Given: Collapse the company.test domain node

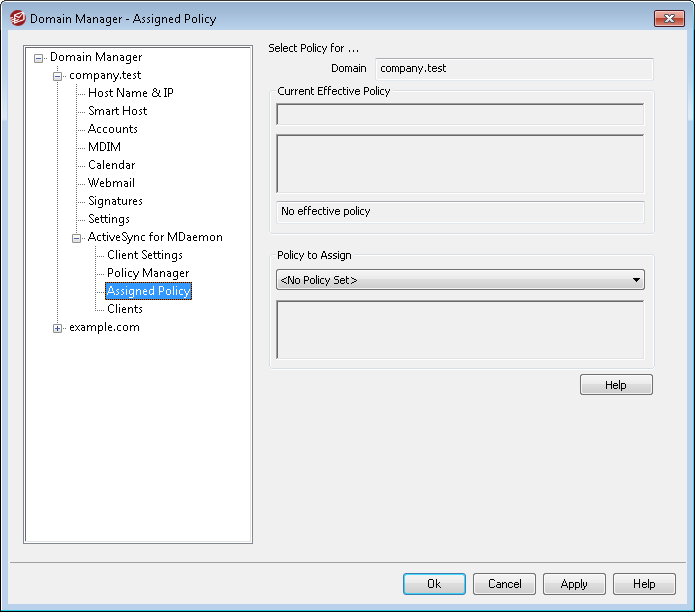Looking at the screenshot, I should [x=58, y=76].
